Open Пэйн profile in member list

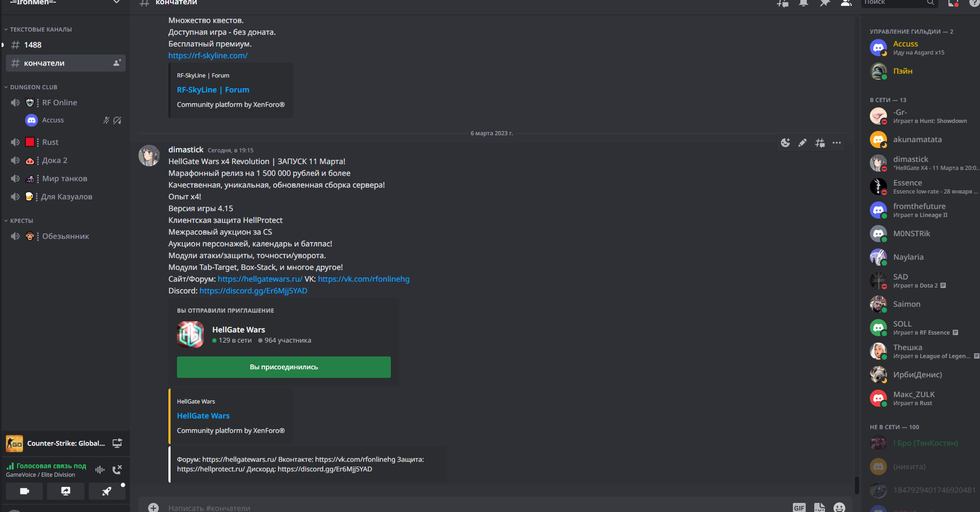pos(923,71)
